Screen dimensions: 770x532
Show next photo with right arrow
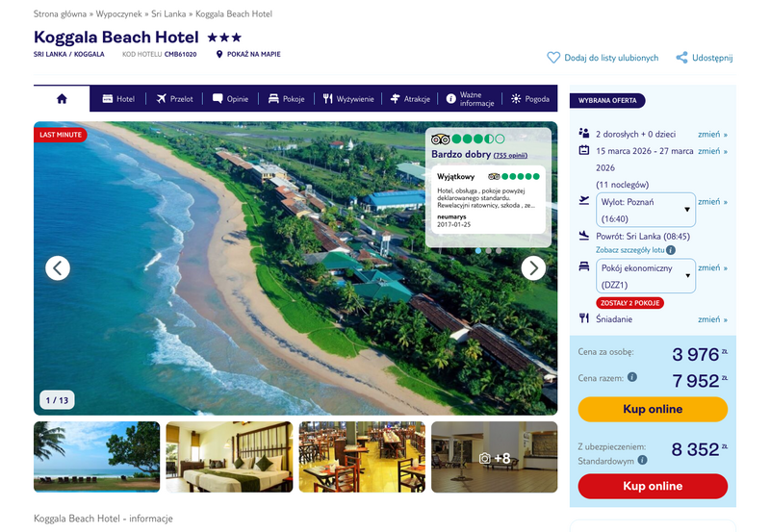tap(533, 268)
